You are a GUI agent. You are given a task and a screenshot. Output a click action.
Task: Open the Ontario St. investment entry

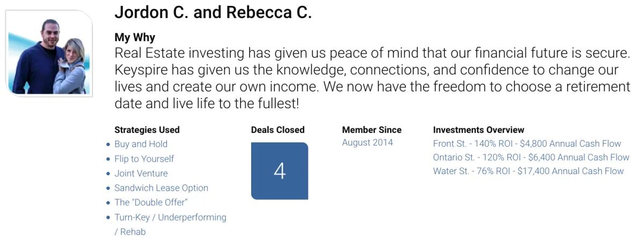point(531,157)
